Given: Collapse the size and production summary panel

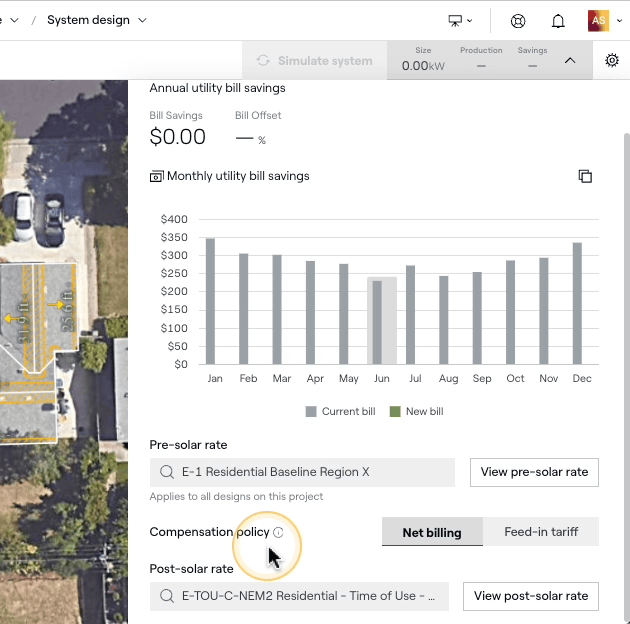Looking at the screenshot, I should tap(570, 61).
